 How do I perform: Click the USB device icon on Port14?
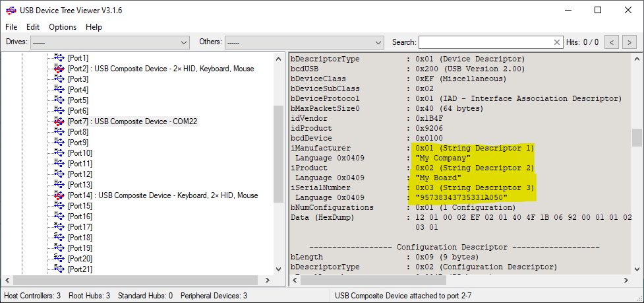click(59, 195)
